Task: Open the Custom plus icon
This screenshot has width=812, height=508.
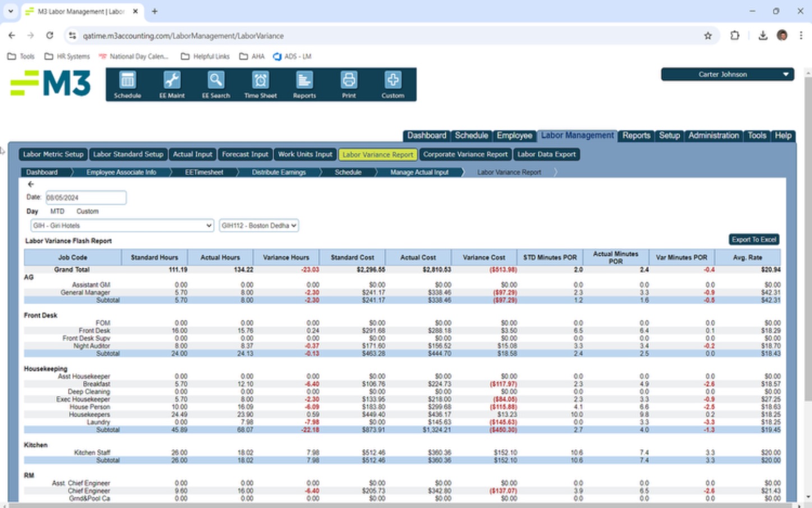Action: click(393, 84)
